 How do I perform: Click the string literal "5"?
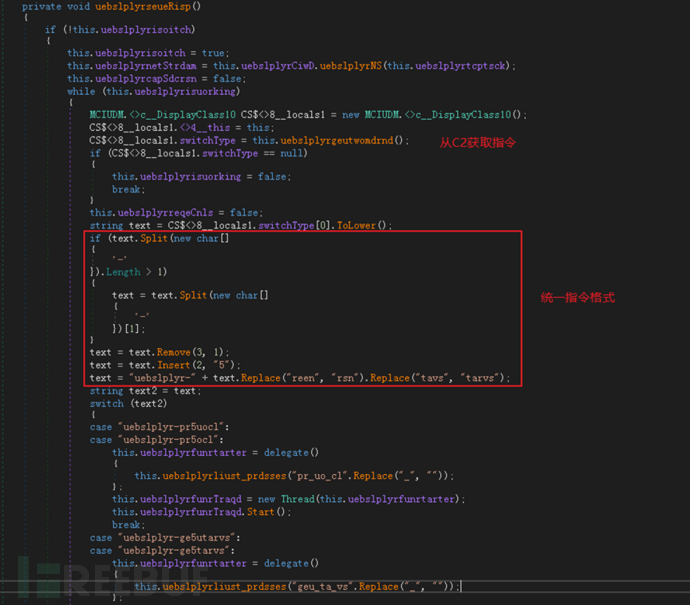[222, 365]
